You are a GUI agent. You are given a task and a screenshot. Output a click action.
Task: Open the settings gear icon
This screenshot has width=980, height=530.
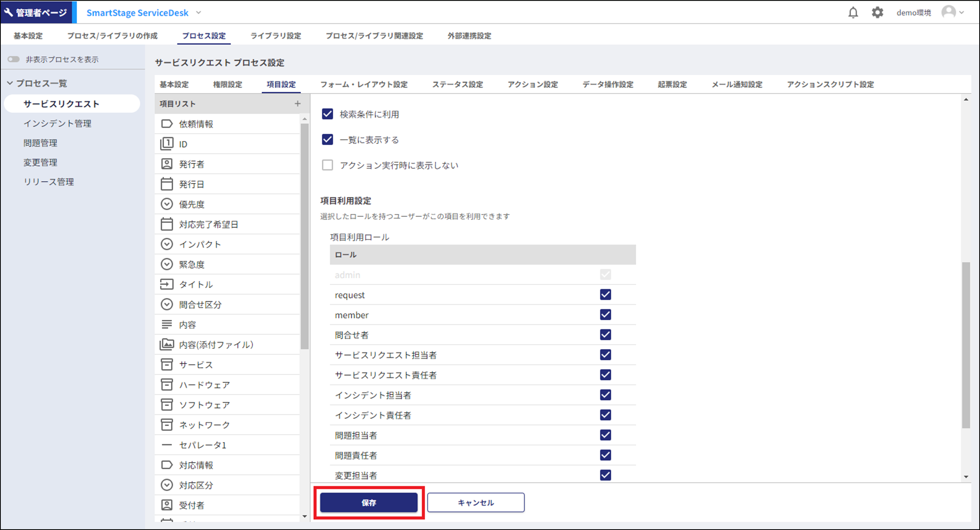877,13
